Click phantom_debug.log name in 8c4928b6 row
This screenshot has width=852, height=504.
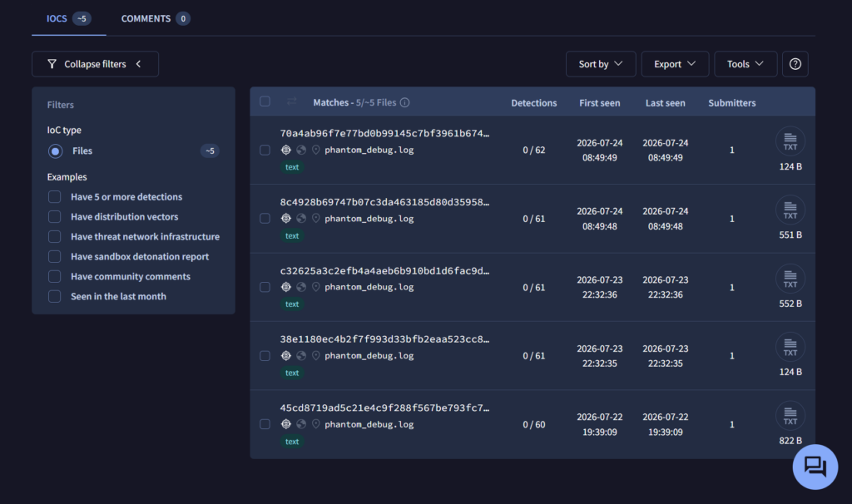click(369, 219)
